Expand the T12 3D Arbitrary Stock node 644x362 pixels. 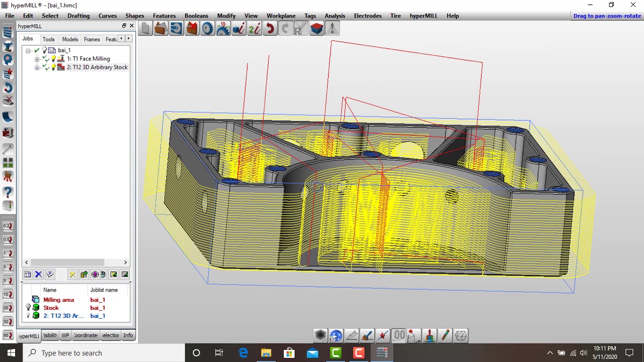[37, 68]
